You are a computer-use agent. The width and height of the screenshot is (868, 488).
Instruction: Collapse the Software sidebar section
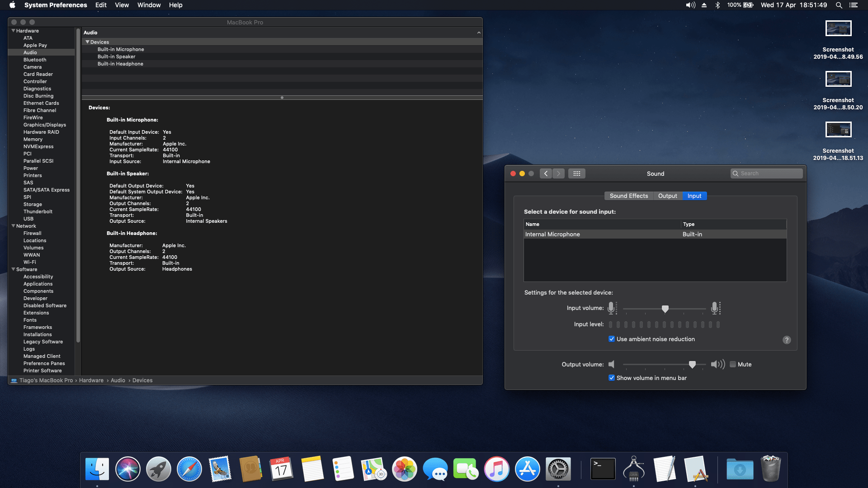coord(13,269)
